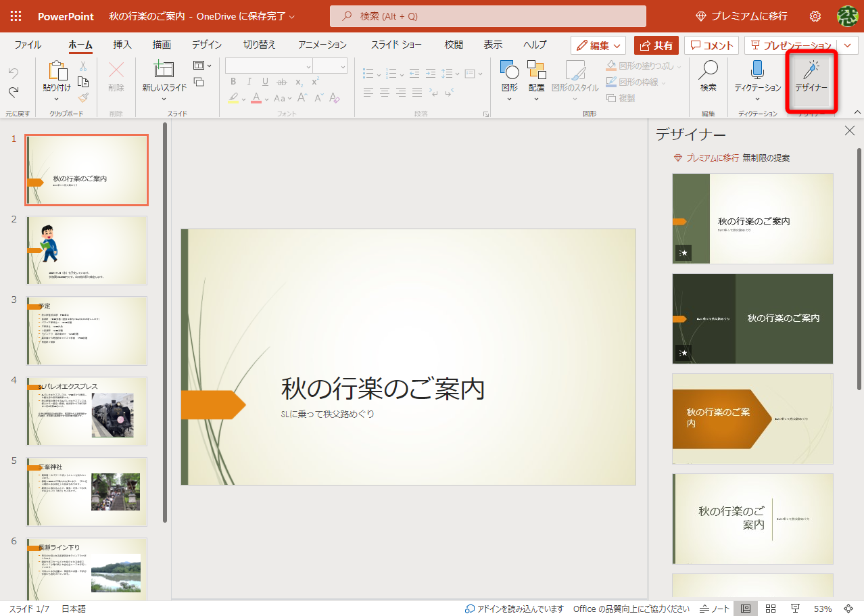864x616 pixels.
Task: Select slide 3 thumbnail in the slide panel
Action: point(86,331)
